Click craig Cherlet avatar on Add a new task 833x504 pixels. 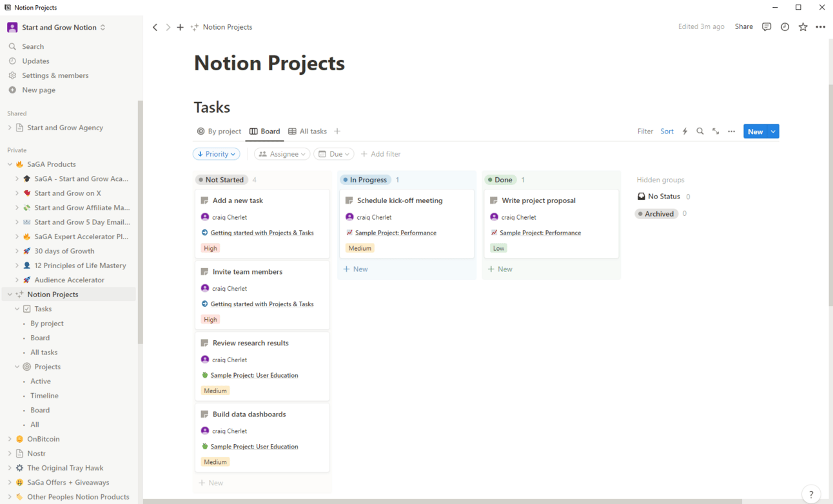point(205,217)
